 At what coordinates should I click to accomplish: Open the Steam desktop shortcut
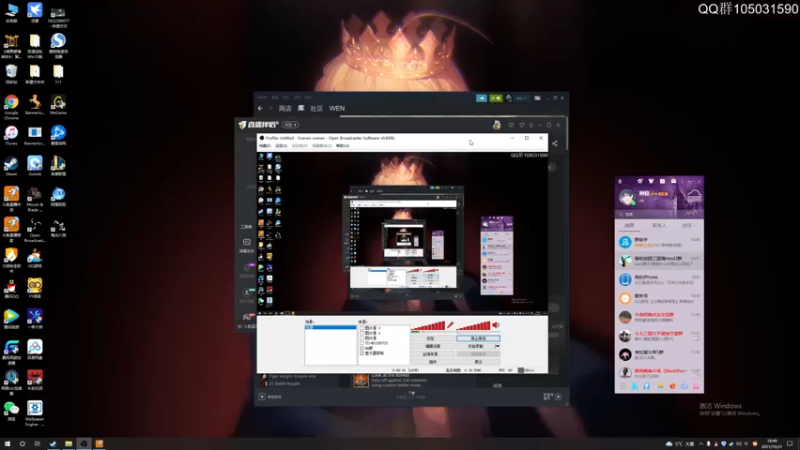[x=11, y=166]
